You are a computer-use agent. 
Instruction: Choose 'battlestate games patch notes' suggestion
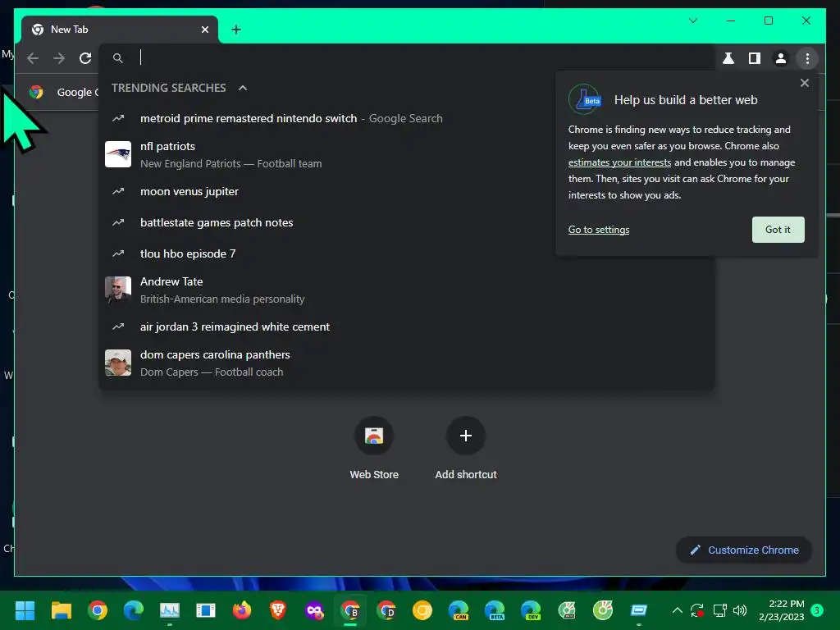click(x=407, y=222)
